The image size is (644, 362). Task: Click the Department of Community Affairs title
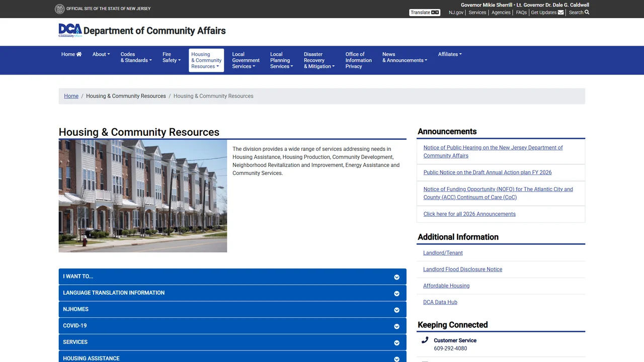(154, 31)
